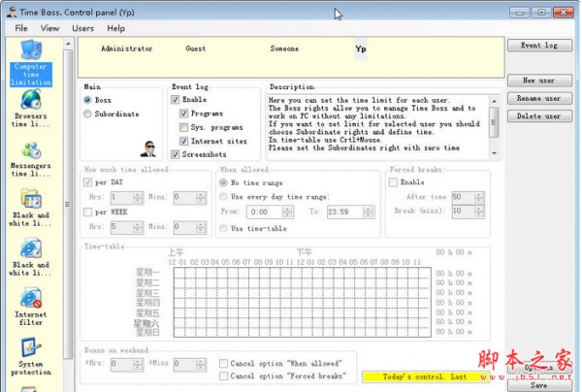Select the Someone user

tap(284, 49)
